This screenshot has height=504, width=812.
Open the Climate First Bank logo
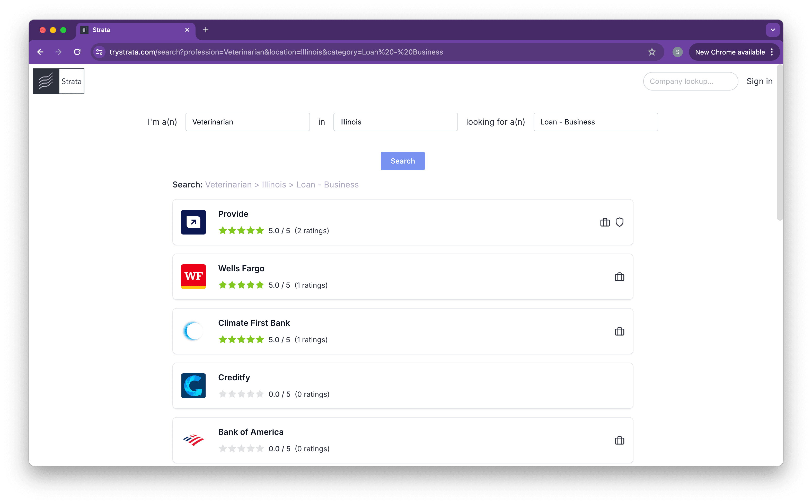tap(193, 331)
